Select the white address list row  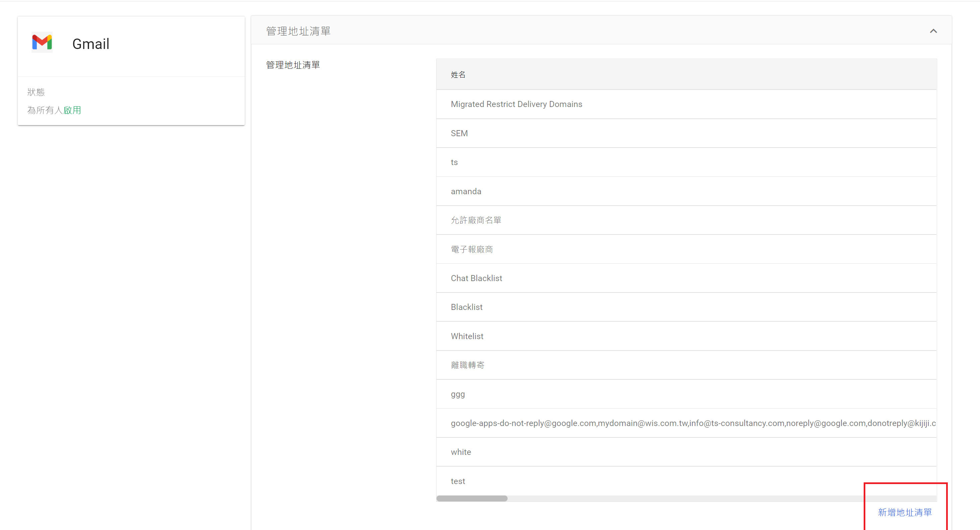pyautogui.click(x=686, y=452)
